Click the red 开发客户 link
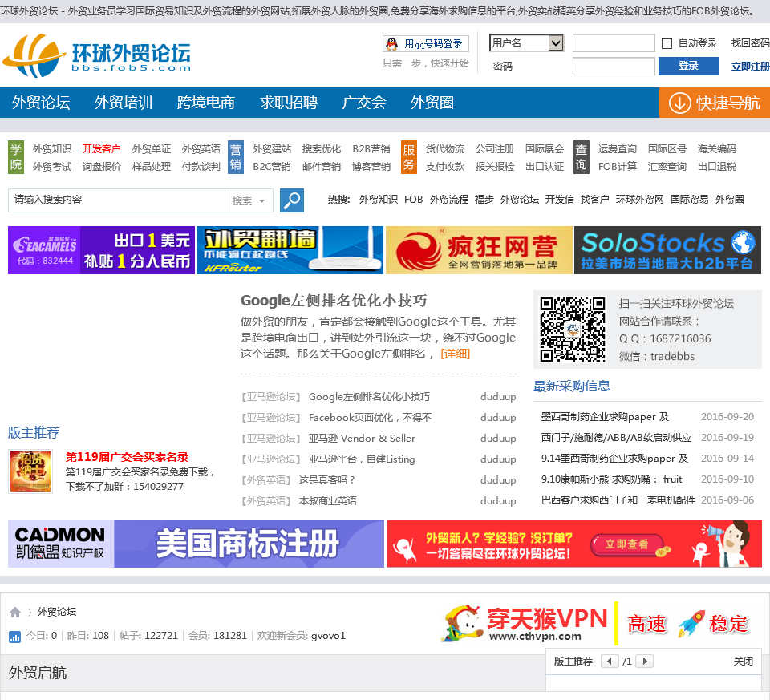Image resolution: width=770 pixels, height=700 pixels. point(102,148)
